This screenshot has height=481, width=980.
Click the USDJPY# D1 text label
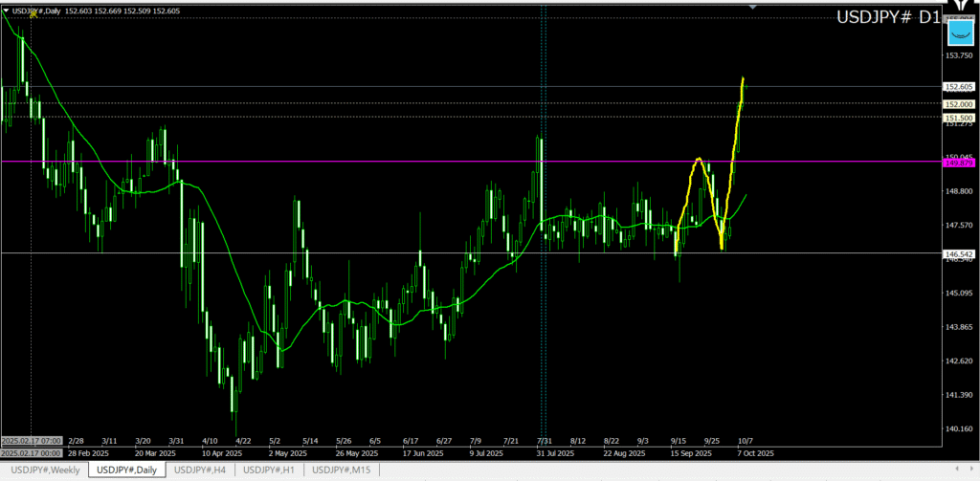(888, 18)
